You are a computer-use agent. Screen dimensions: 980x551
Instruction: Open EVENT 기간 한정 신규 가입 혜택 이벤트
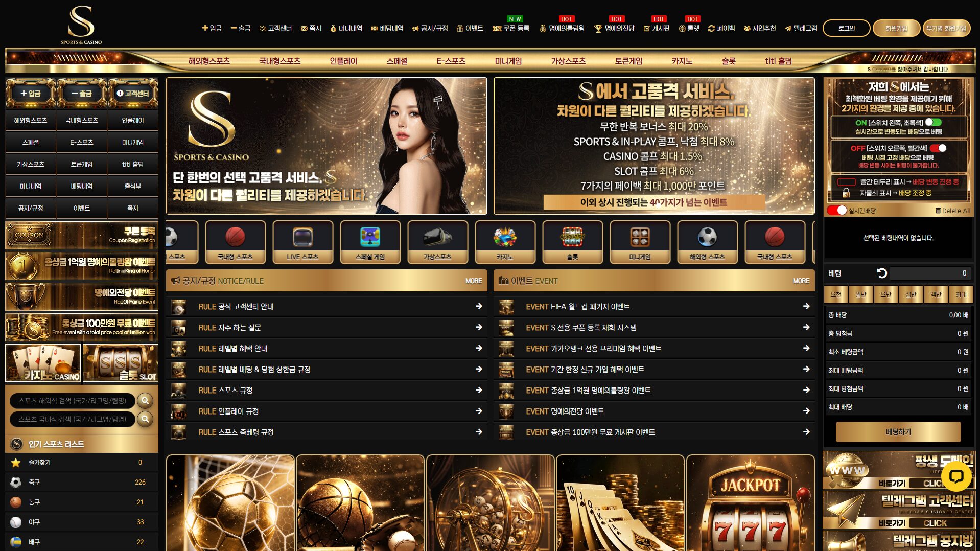coord(655,369)
